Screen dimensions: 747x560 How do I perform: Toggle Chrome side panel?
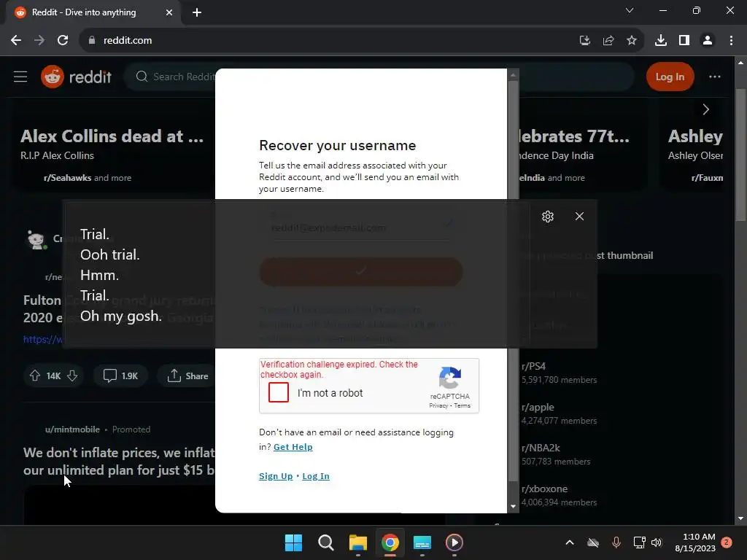pos(684,41)
